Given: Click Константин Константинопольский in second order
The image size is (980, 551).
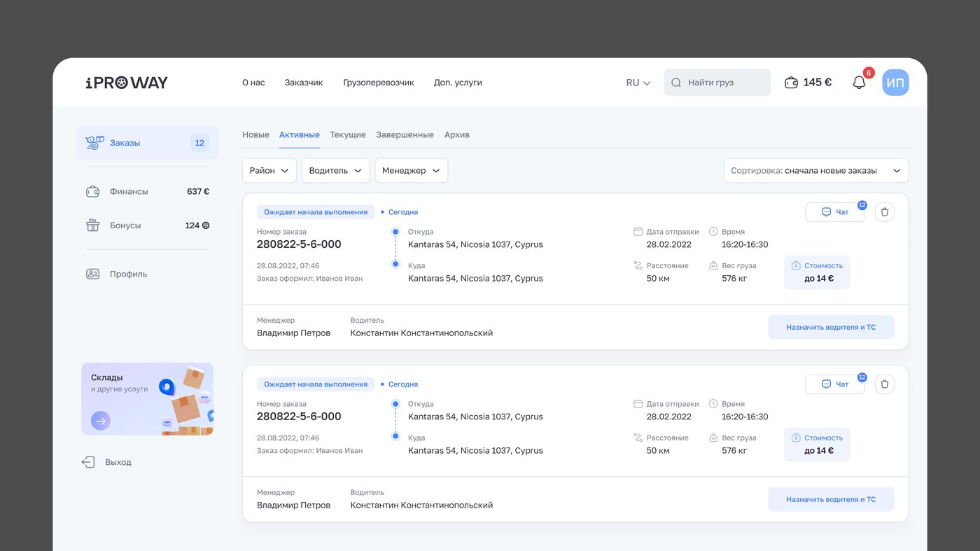Looking at the screenshot, I should pos(421,505).
